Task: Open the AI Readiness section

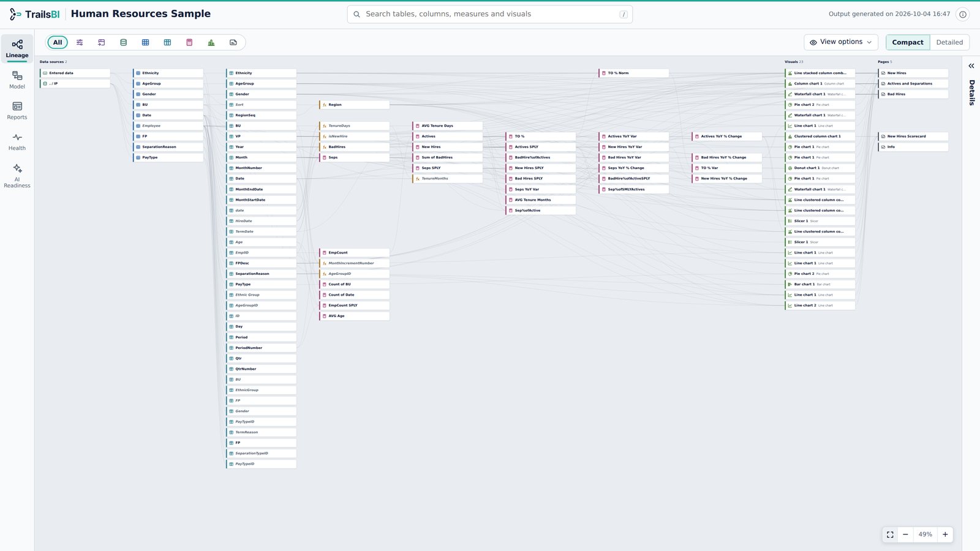Action: tap(17, 176)
